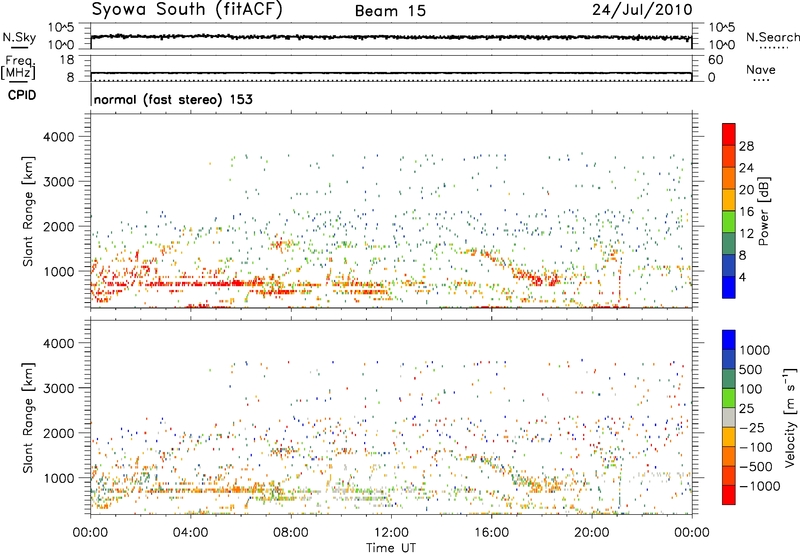Click the date '24/Jul/2010'
800x554 pixels.
click(x=642, y=10)
